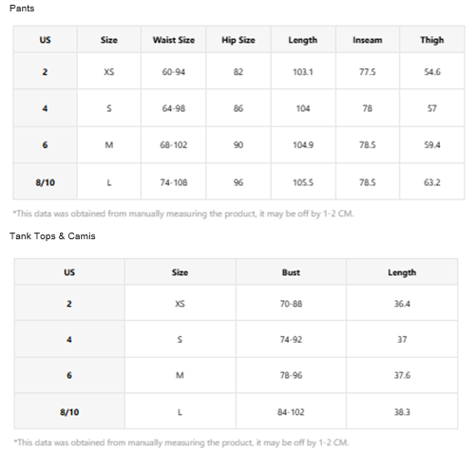
Task: Select bust range 74-92 for size S
Action: click(291, 340)
